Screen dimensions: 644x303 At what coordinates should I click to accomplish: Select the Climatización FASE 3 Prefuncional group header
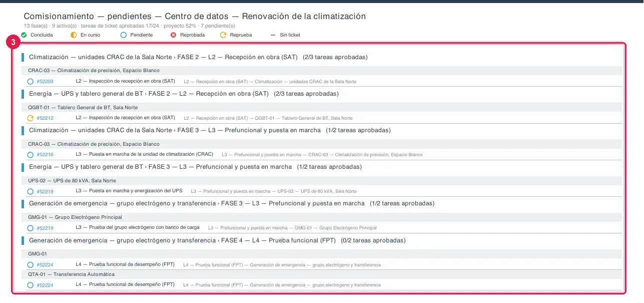(210, 130)
